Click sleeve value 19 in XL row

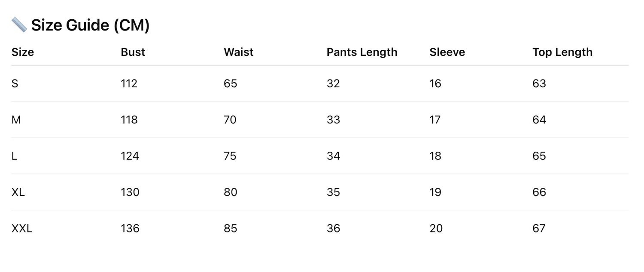tap(435, 192)
